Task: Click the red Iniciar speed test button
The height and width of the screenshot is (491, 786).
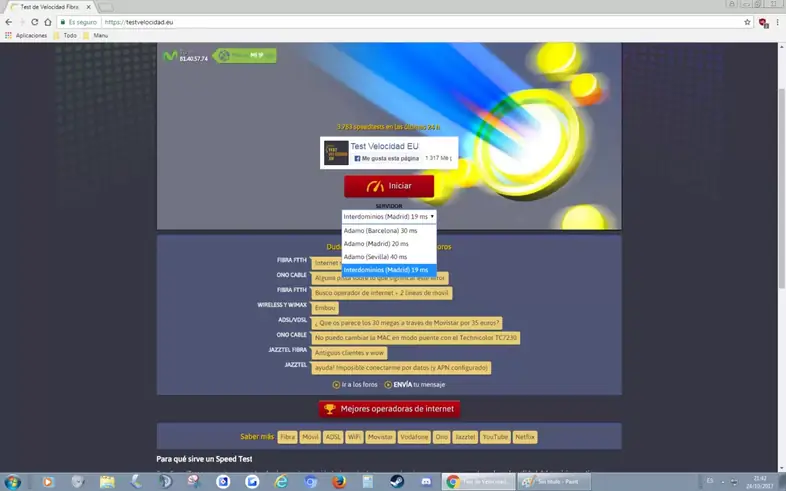Action: [x=389, y=186]
